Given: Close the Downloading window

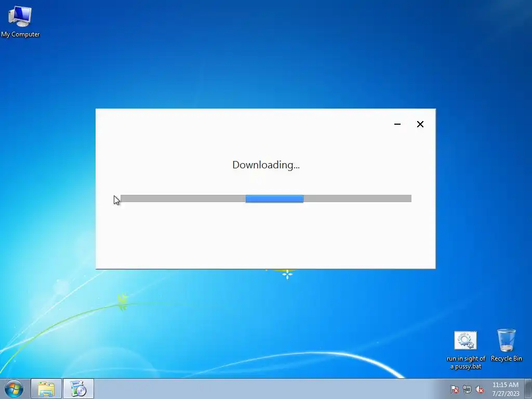Looking at the screenshot, I should [x=420, y=124].
